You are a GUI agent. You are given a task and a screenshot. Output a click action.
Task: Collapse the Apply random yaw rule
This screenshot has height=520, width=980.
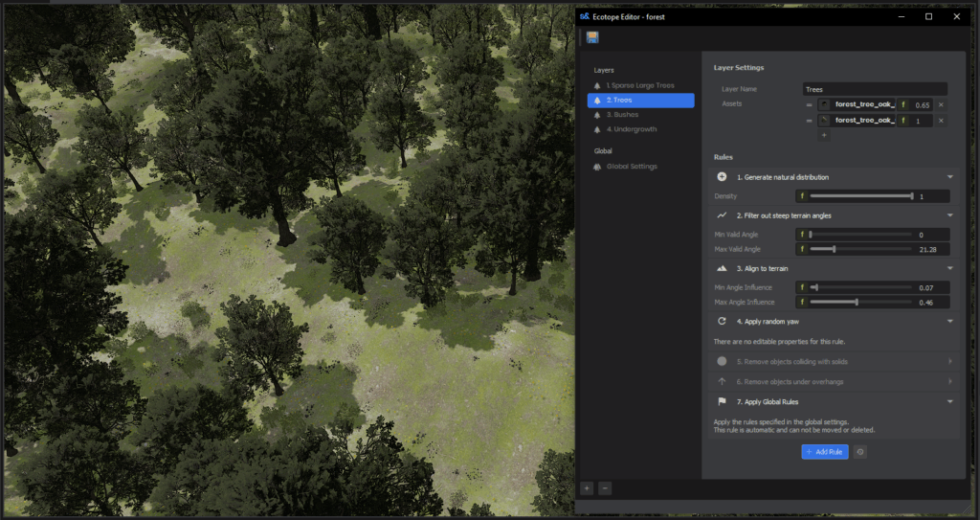tap(950, 321)
